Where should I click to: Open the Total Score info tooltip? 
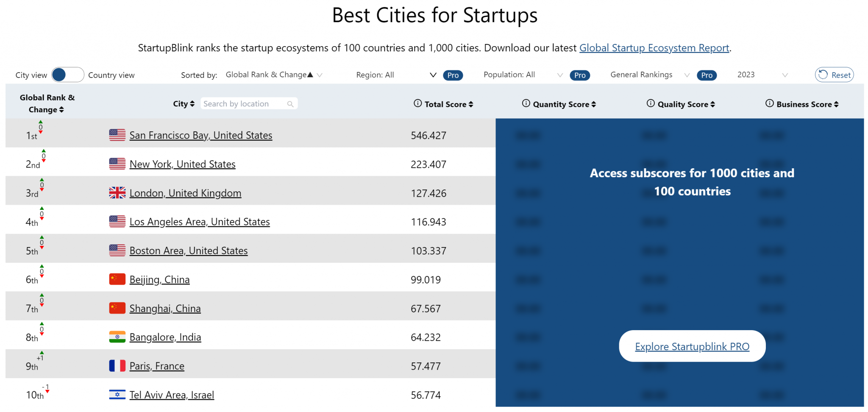417,103
